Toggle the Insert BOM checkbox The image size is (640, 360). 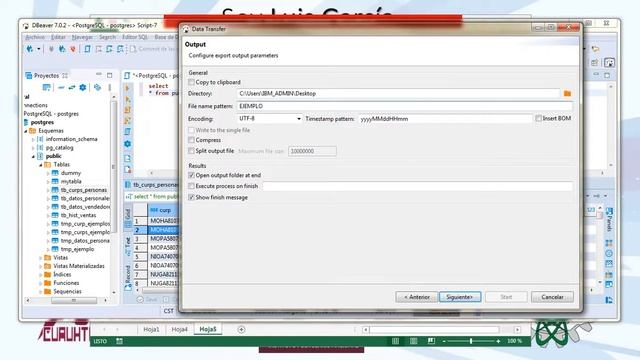coord(538,118)
